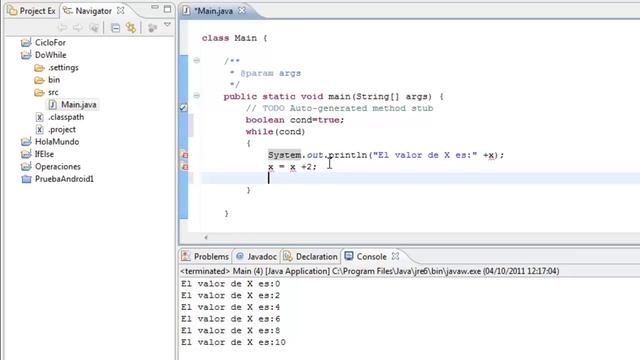This screenshot has width=640, height=360.
Task: Click the IfElse project folder icon
Action: click(x=26, y=154)
